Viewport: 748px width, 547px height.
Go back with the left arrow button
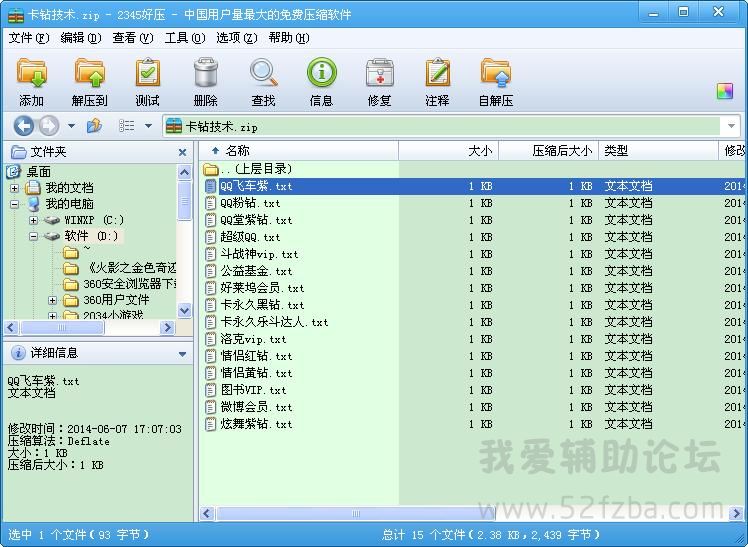[x=24, y=126]
